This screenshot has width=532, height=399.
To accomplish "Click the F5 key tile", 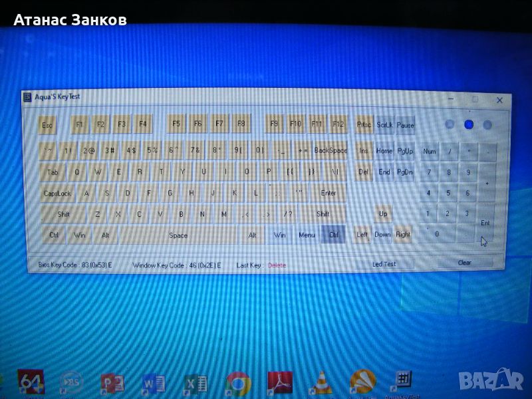I will click(x=176, y=124).
